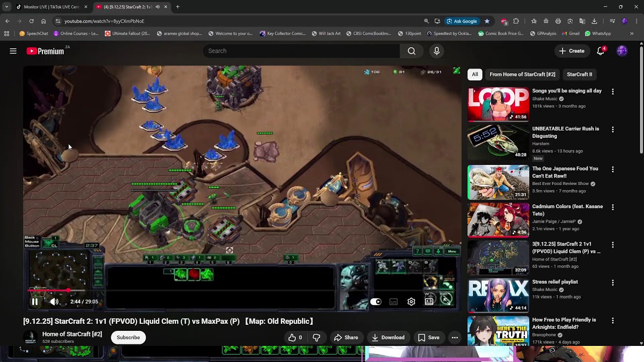Viewport: 644px width, 362px height.
Task: Share the video
Action: [346, 337]
